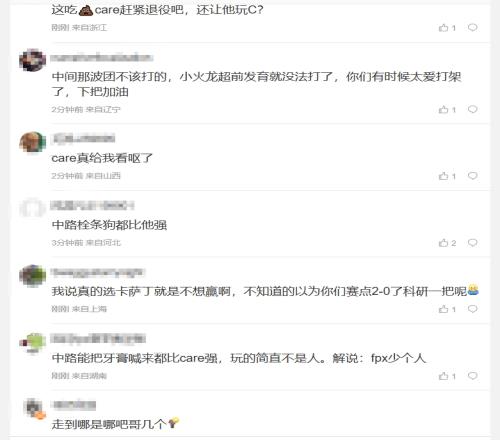This screenshot has width=500, height=440.
Task: Like the 'care真给我看呕了' comment
Action: [447, 176]
